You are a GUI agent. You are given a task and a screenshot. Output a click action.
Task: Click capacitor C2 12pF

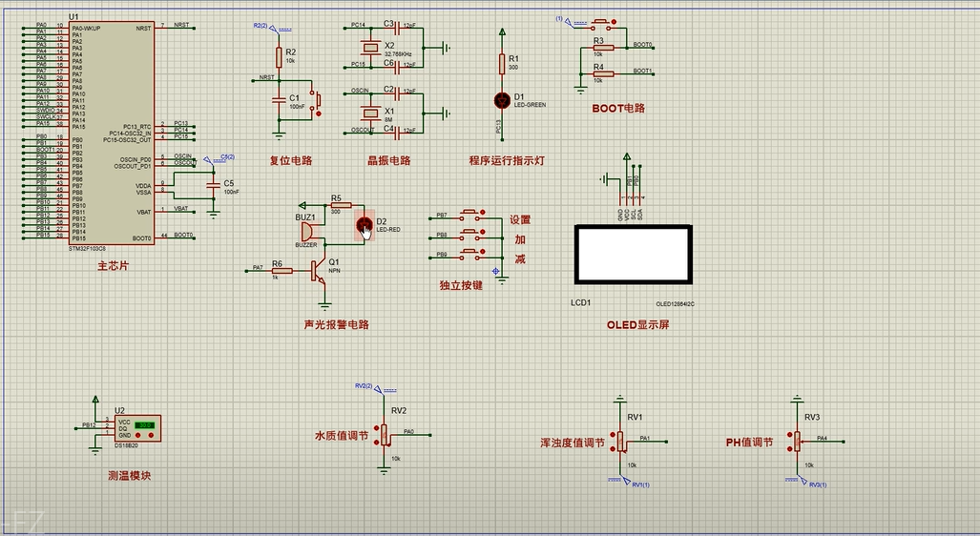(398, 93)
